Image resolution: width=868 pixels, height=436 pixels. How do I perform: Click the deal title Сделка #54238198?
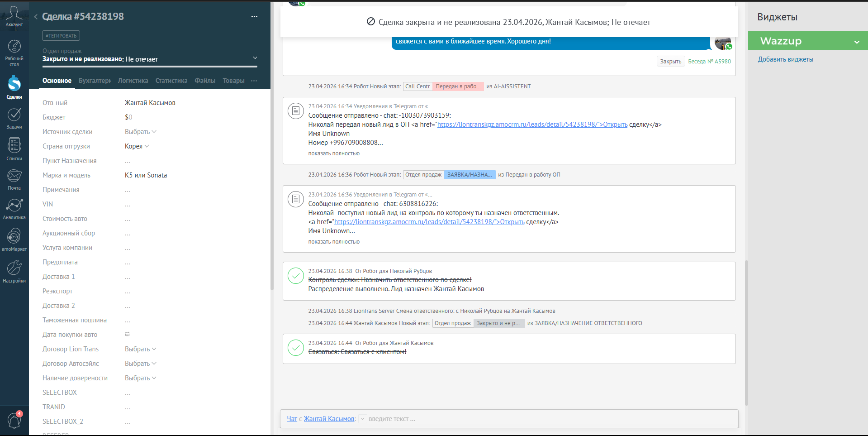point(83,17)
